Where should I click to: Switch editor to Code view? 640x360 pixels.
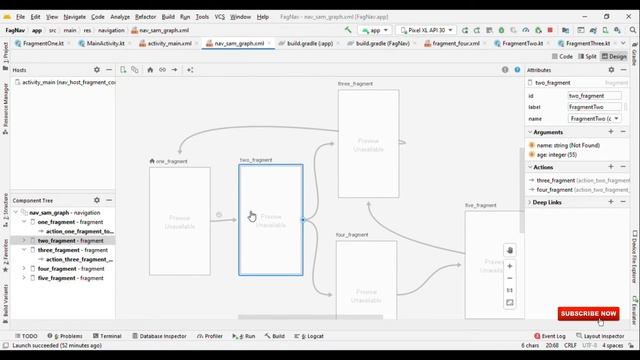562,56
